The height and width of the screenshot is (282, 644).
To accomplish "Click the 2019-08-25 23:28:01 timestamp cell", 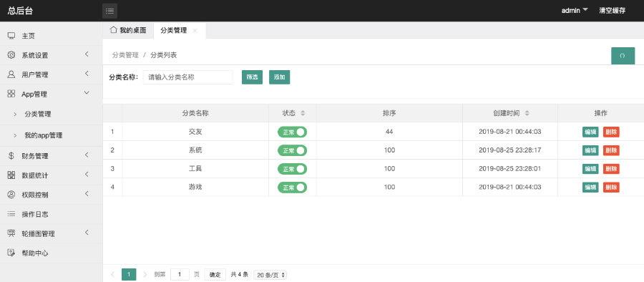I will pyautogui.click(x=510, y=168).
